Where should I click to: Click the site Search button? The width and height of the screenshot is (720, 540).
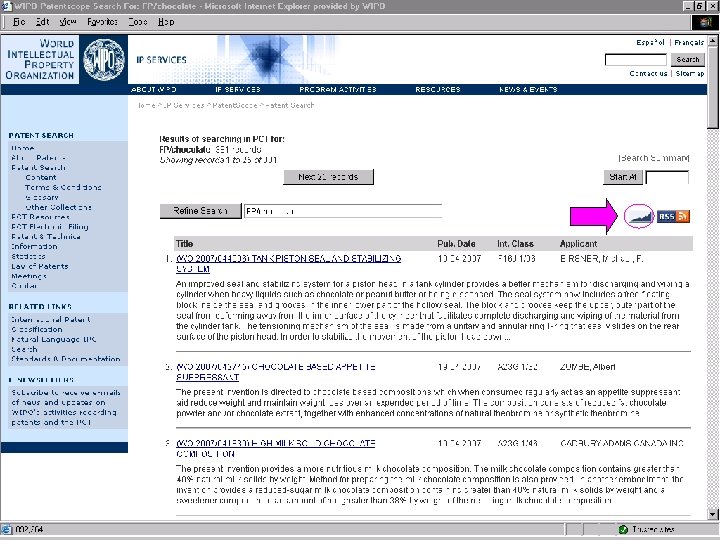pos(687,59)
